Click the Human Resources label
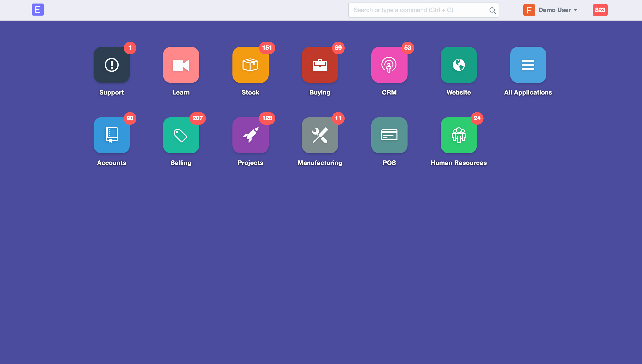 459,163
